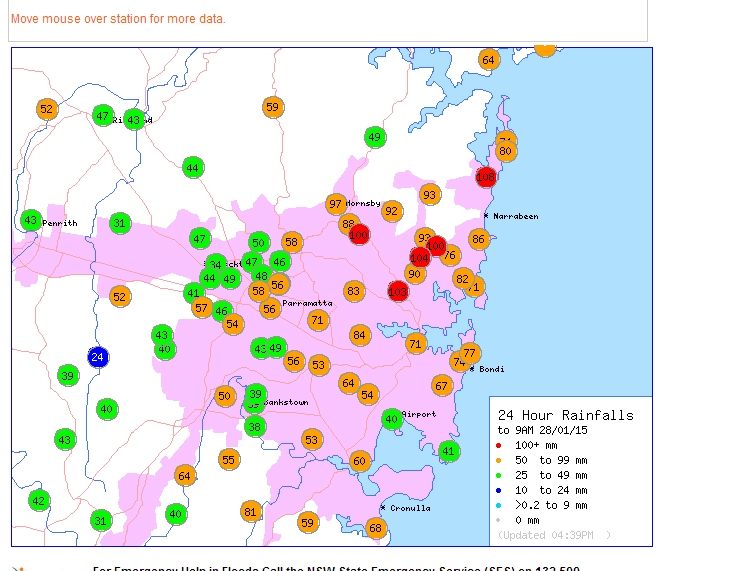Click the red 103 rainfall marker
Image resolution: width=736 pixels, height=571 pixels.
(x=398, y=292)
